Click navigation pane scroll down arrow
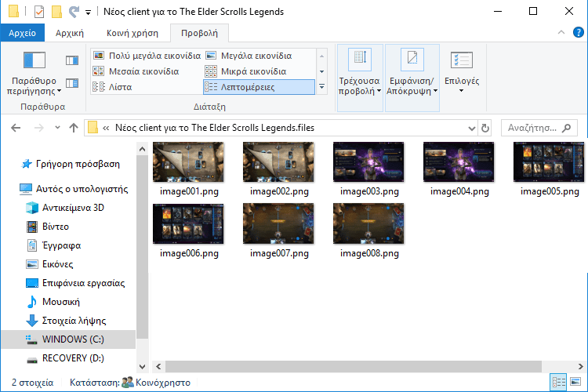The image size is (588, 392). pos(142,366)
